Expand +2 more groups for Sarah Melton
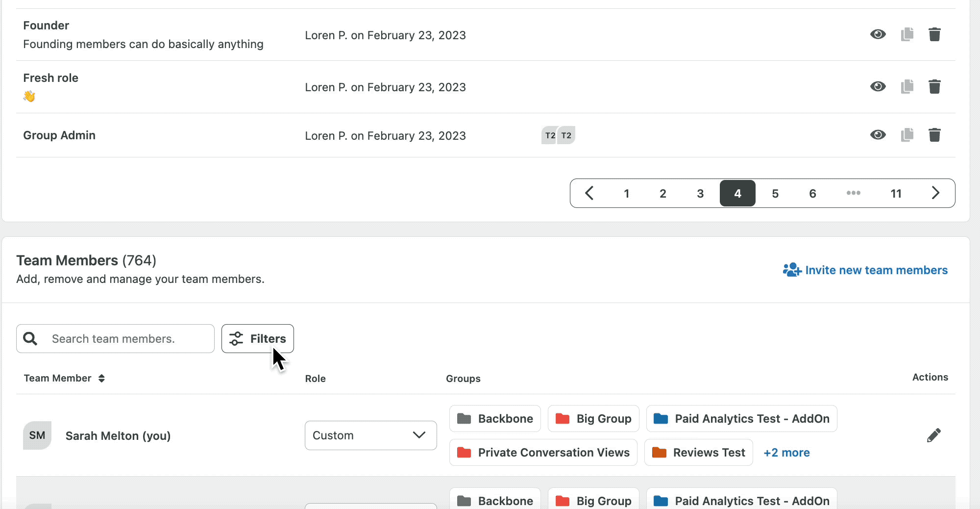The image size is (980, 509). (786, 453)
